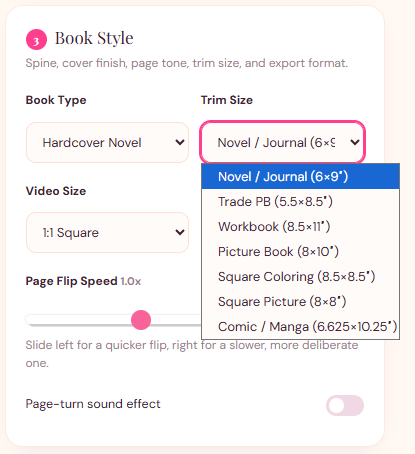Image resolution: width=415 pixels, height=454 pixels.
Task: Click the Trim Size dropdown chevron
Action: click(x=355, y=142)
